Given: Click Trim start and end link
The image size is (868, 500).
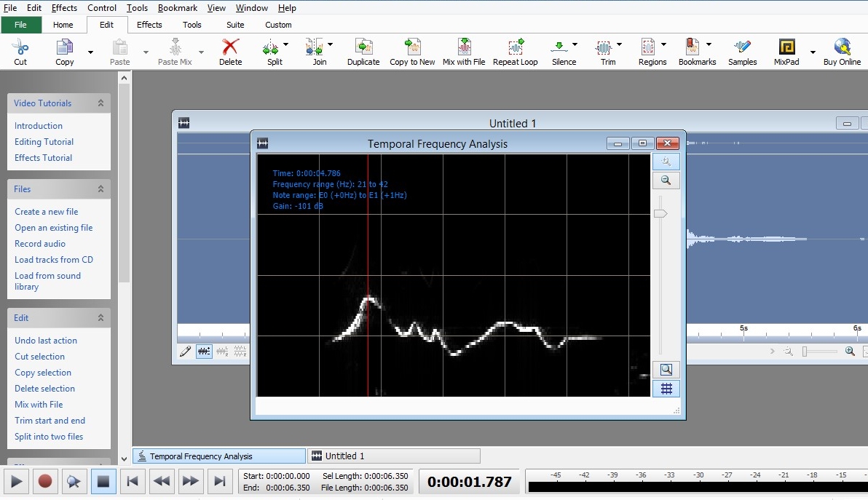Looking at the screenshot, I should (x=50, y=421).
